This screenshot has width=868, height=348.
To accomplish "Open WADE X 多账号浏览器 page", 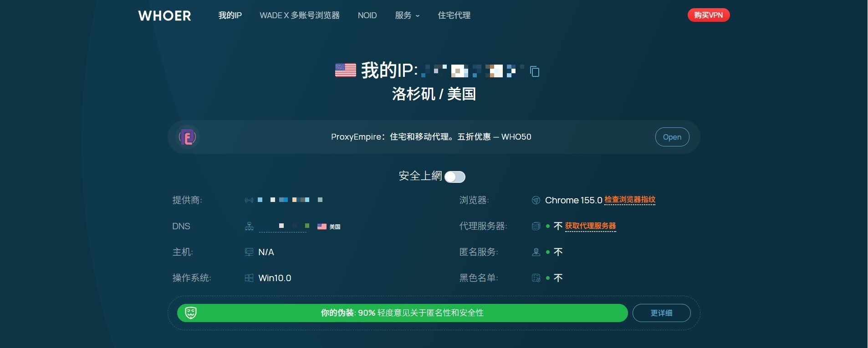I will tap(300, 15).
